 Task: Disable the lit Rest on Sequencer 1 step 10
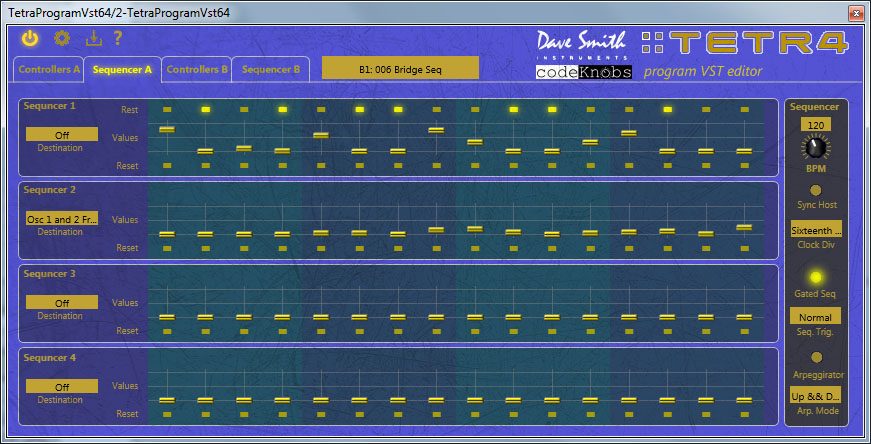coord(513,109)
